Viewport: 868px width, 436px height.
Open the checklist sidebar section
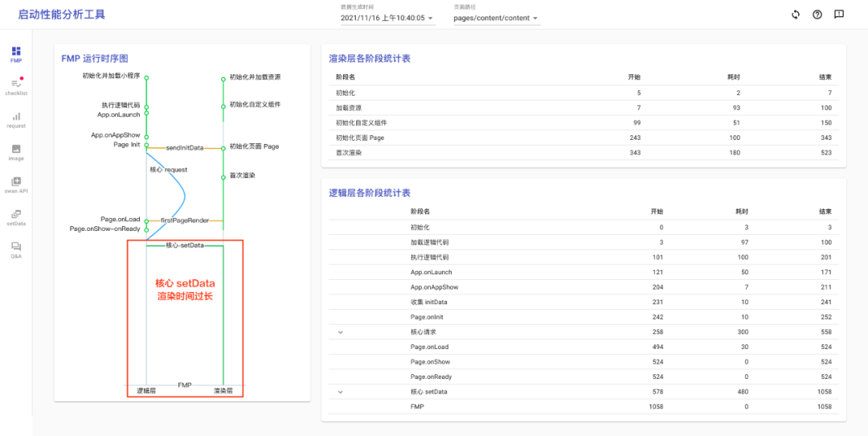point(16,87)
